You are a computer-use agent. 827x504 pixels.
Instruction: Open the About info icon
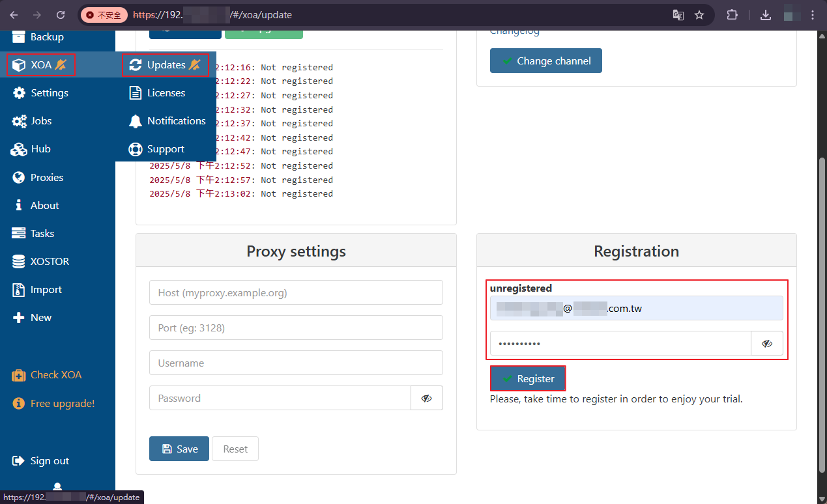(19, 205)
